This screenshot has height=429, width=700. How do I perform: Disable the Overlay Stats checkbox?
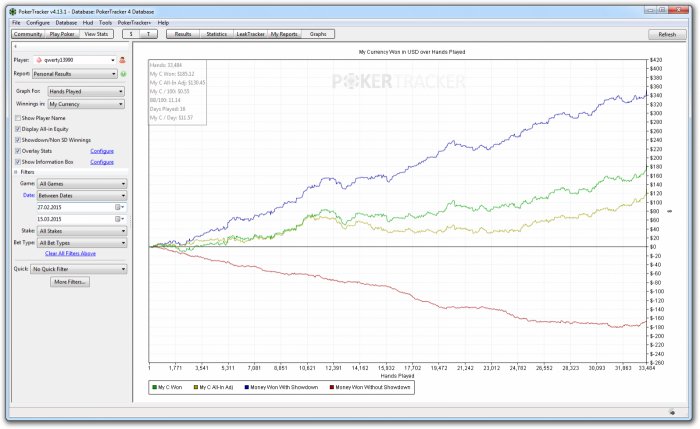pyautogui.click(x=18, y=151)
